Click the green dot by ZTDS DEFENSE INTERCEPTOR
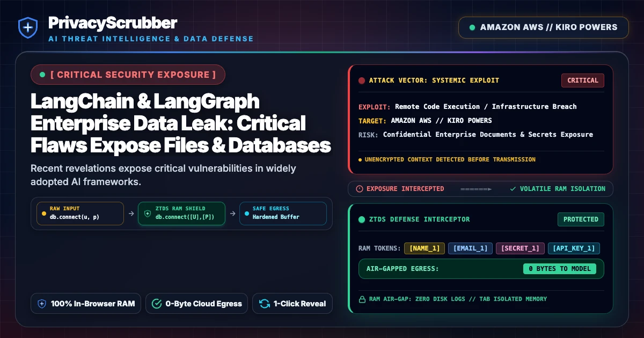644x338 pixels. [x=362, y=219]
